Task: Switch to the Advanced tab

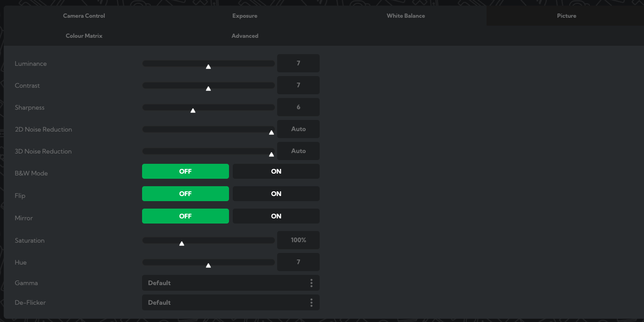Action: pyautogui.click(x=245, y=36)
